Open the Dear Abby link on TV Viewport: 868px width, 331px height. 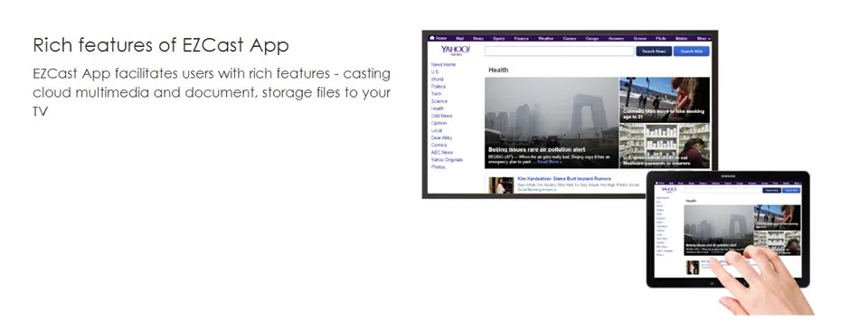pyautogui.click(x=442, y=137)
